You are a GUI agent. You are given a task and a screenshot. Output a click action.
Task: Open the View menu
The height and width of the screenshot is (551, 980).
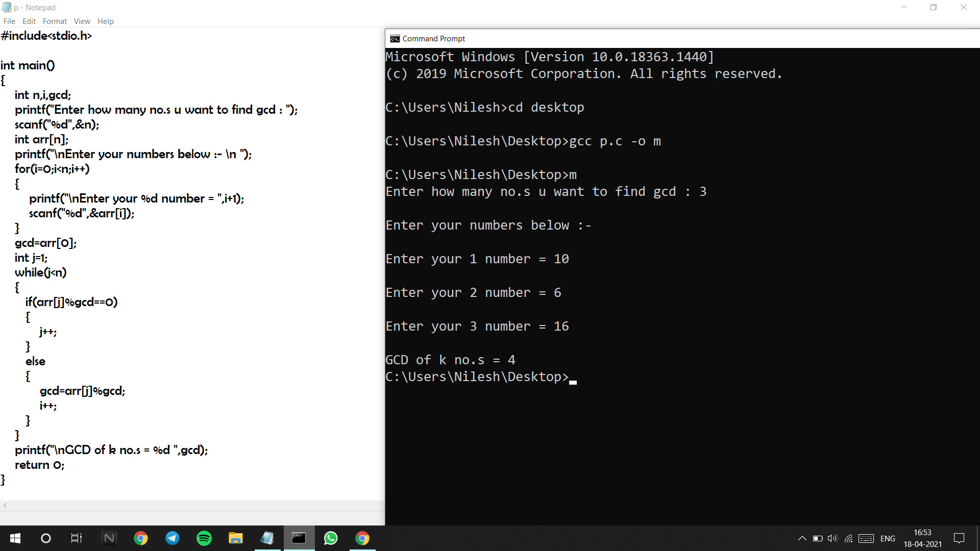[82, 21]
